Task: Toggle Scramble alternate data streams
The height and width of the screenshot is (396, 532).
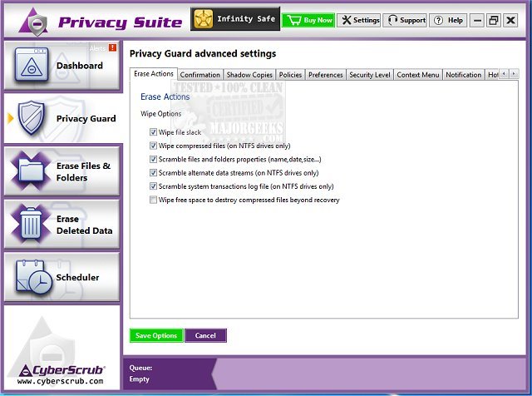Action: (x=153, y=172)
